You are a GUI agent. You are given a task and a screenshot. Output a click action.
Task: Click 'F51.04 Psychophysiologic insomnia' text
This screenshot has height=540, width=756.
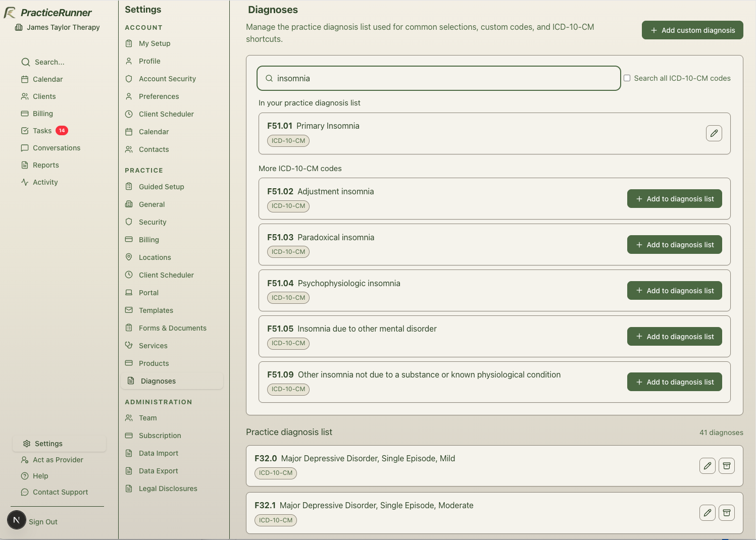[334, 283]
